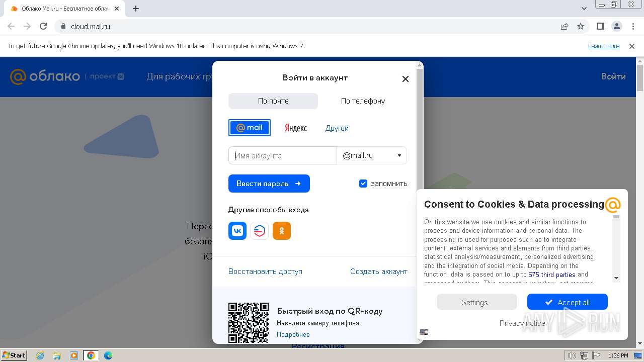Screen dimensions: 644x362
Task: Open the 675 third parties link
Action: pos(552,275)
